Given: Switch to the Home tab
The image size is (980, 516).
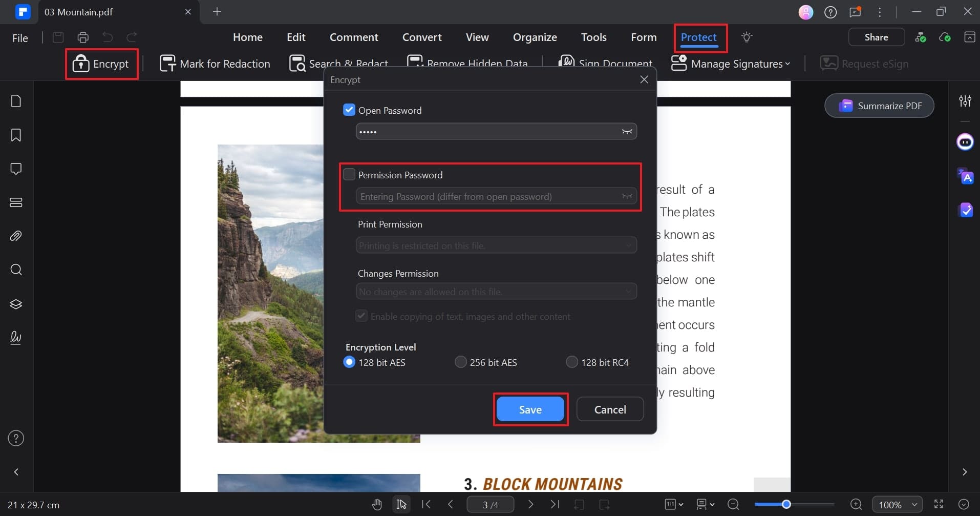Looking at the screenshot, I should click(248, 37).
